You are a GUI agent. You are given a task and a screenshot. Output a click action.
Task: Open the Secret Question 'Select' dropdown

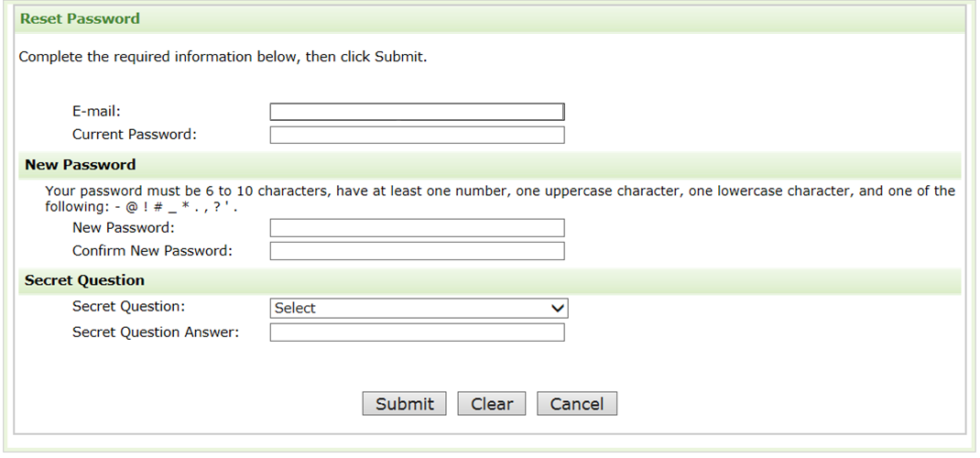419,309
